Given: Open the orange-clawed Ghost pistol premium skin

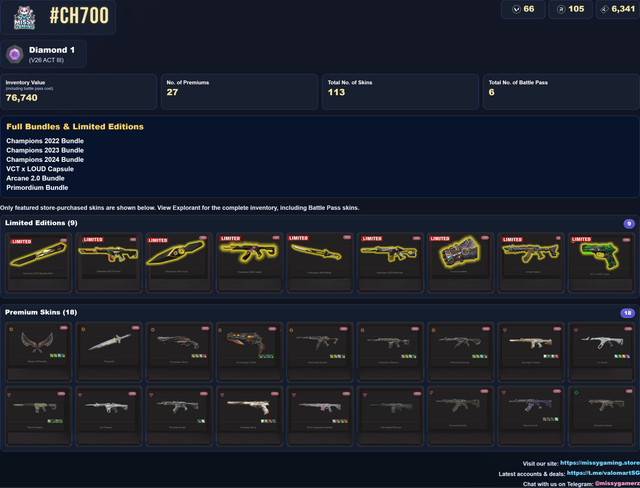Looking at the screenshot, I should tap(249, 352).
